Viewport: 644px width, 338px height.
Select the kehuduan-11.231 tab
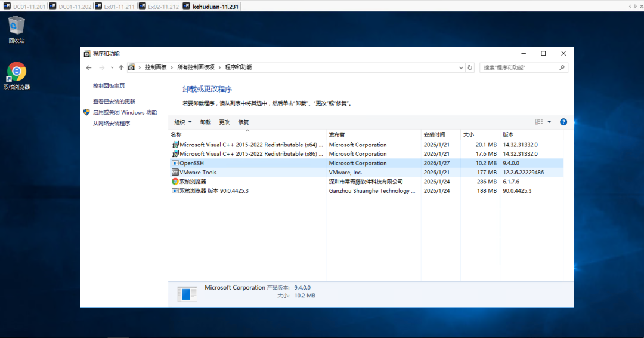click(210, 6)
